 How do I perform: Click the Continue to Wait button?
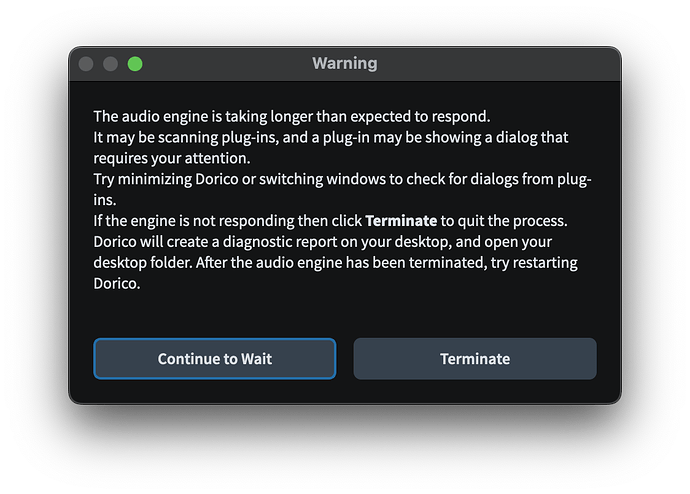point(215,359)
